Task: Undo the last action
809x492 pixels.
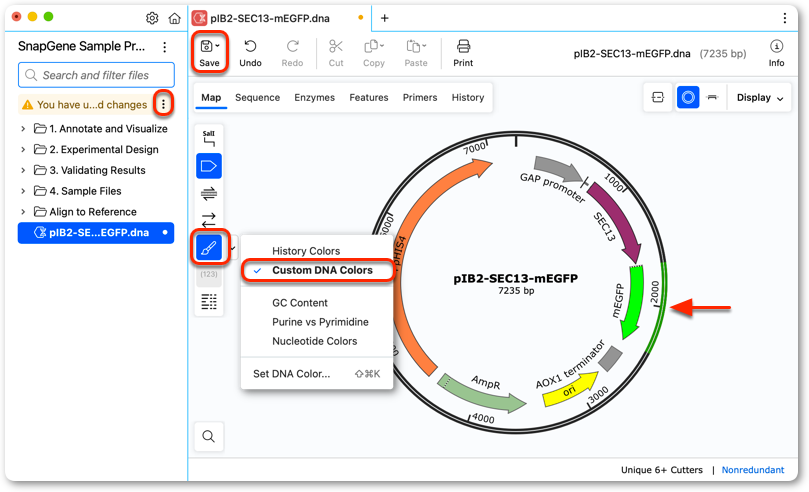Action: [250, 53]
